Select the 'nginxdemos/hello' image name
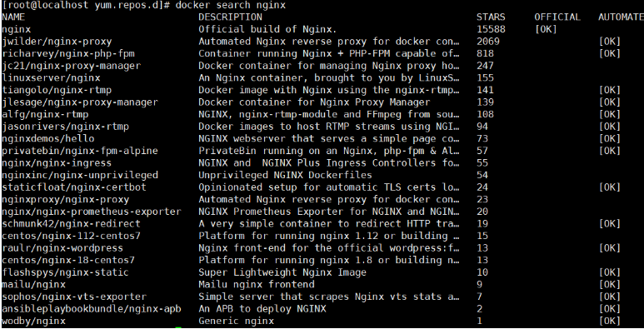The height and width of the screenshot is (329, 644). click(x=48, y=139)
